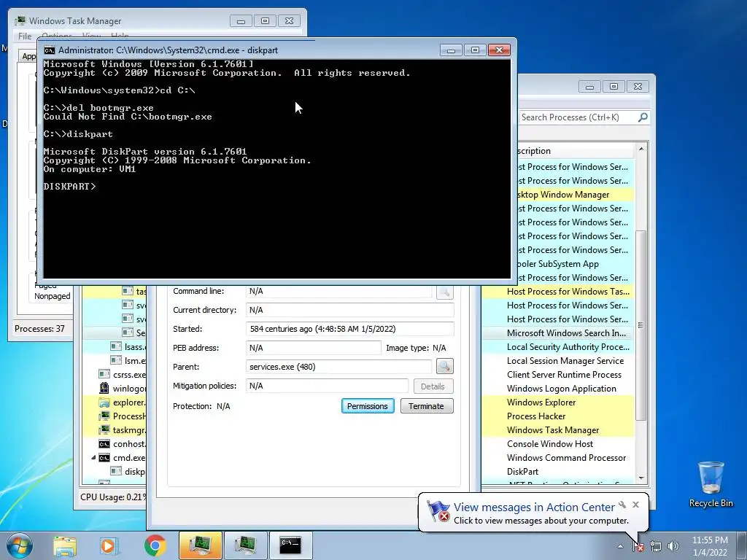This screenshot has width=747, height=560.
Task: Click the magnifier button next to Parent field
Action: click(x=444, y=366)
